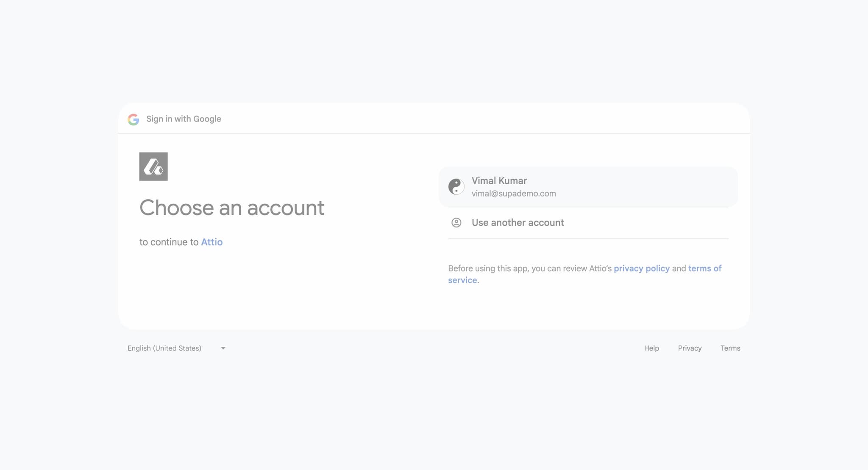Click the vimal@supademo.com email address
868x470 pixels.
(x=514, y=194)
